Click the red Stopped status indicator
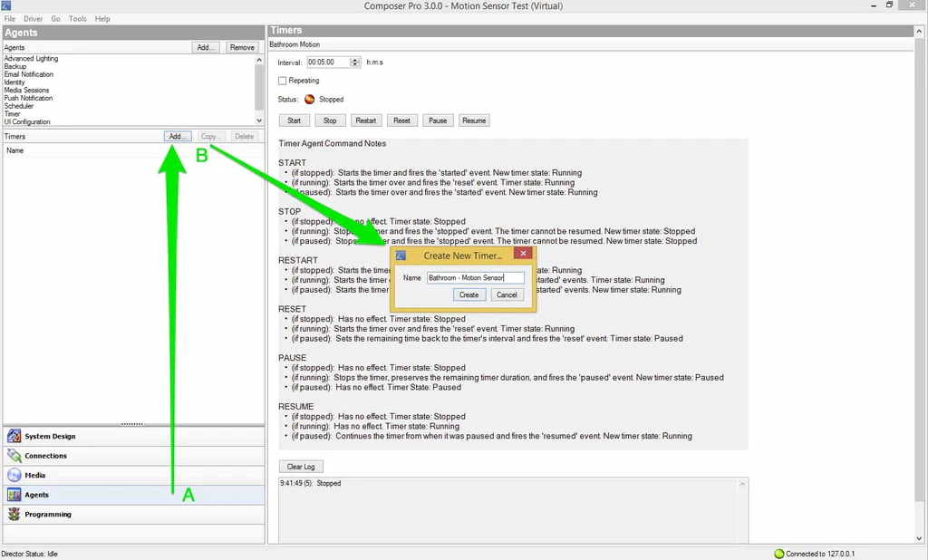The image size is (928, 560). (x=310, y=99)
